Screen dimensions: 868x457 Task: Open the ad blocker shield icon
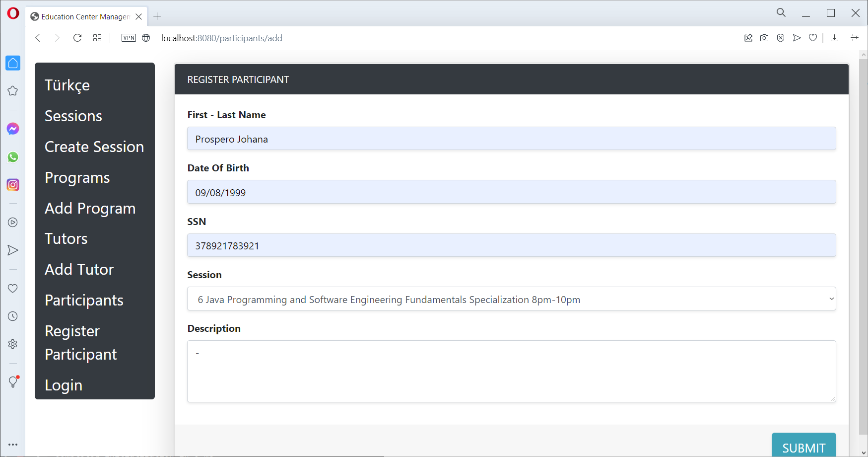click(780, 38)
